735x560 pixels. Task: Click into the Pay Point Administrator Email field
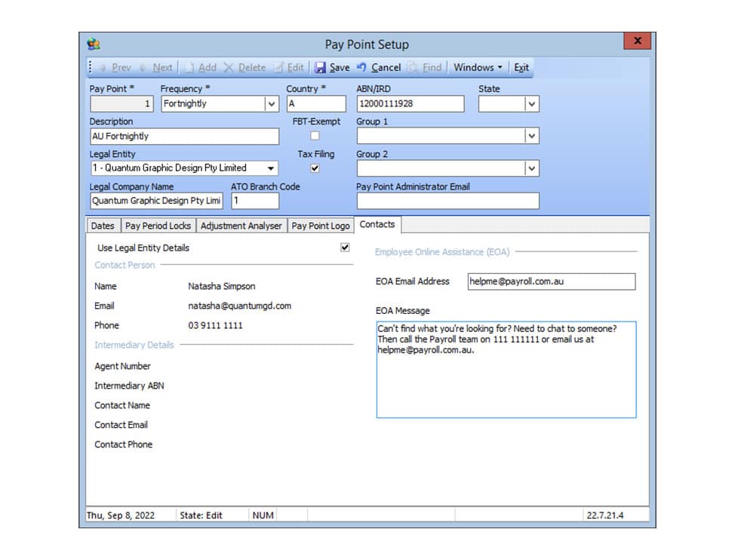[447, 201]
